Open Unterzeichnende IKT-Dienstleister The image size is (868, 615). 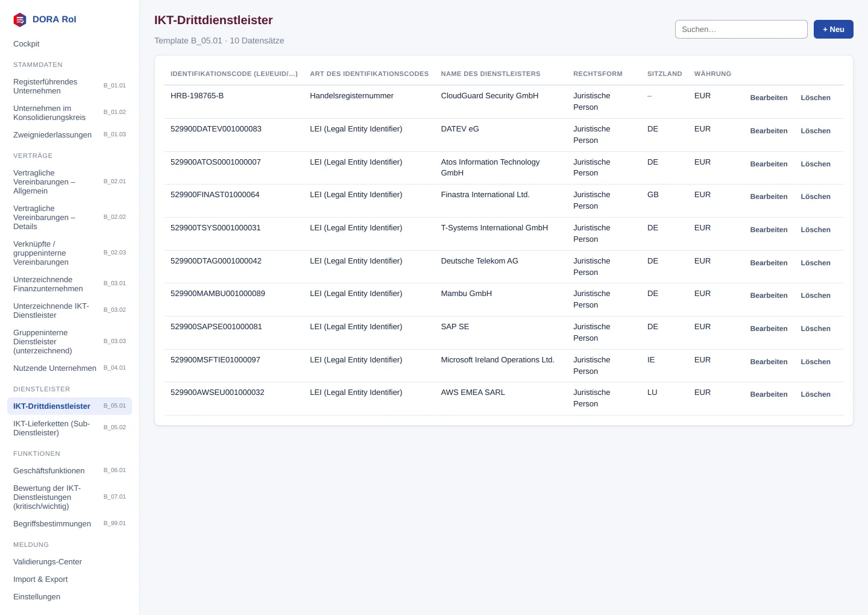(x=69, y=311)
